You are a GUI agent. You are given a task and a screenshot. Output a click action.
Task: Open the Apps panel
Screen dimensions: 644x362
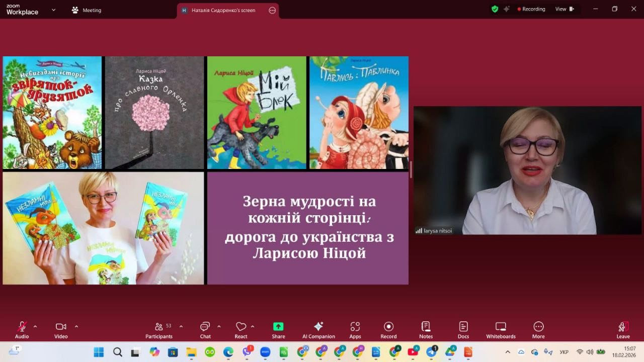[x=355, y=330]
